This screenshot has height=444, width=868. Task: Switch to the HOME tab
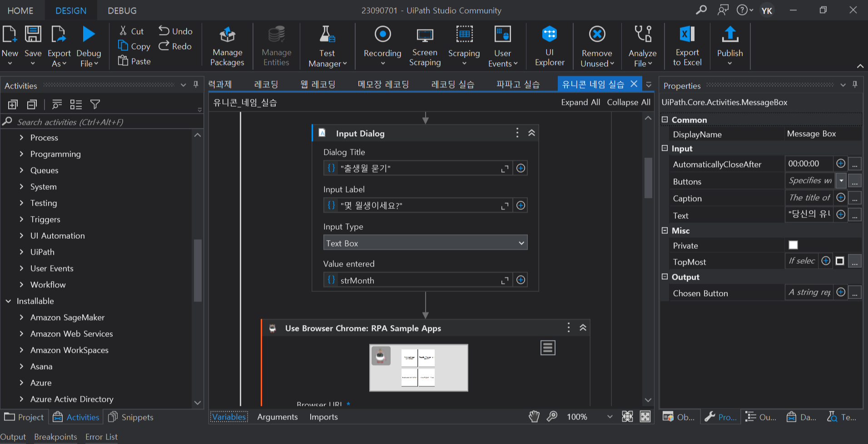pyautogui.click(x=20, y=10)
